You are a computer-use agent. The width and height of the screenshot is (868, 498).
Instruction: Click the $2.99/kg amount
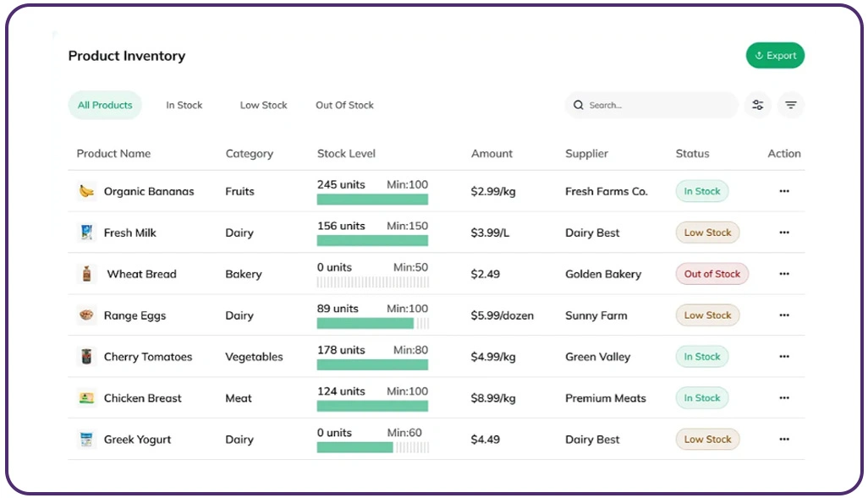tap(492, 191)
